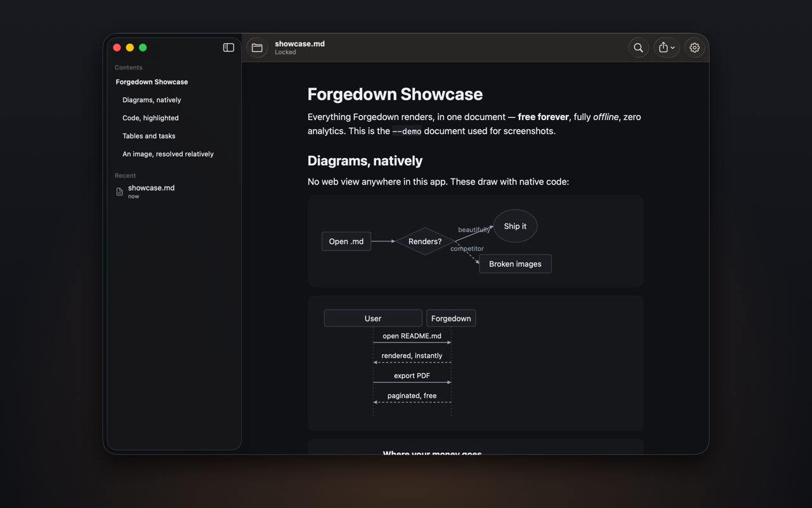The width and height of the screenshot is (812, 508).
Task: Close window with red button
Action: tap(117, 48)
